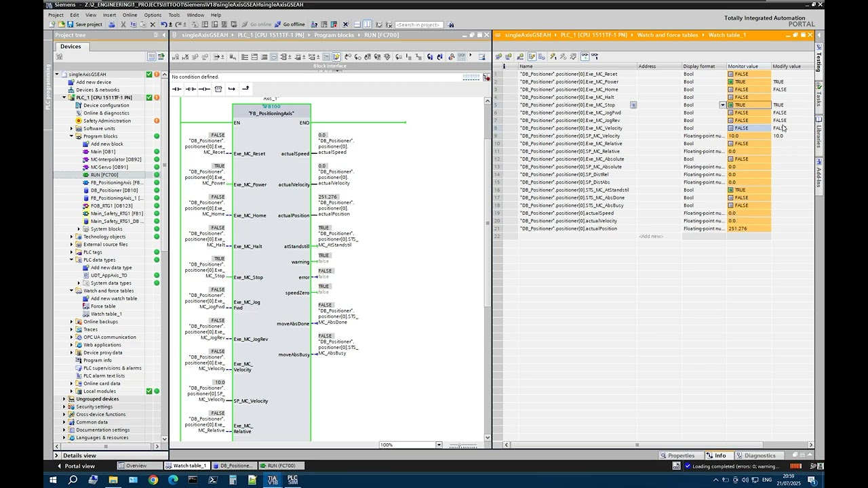Viewport: 868px width, 488px height.
Task: Toggle program monitoring glasses in block editor
Action: pos(462,56)
